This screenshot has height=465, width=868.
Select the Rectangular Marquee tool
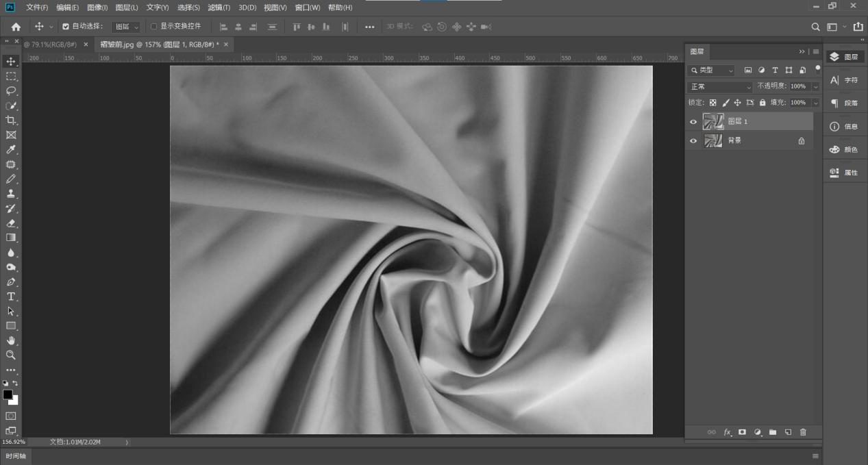point(11,76)
